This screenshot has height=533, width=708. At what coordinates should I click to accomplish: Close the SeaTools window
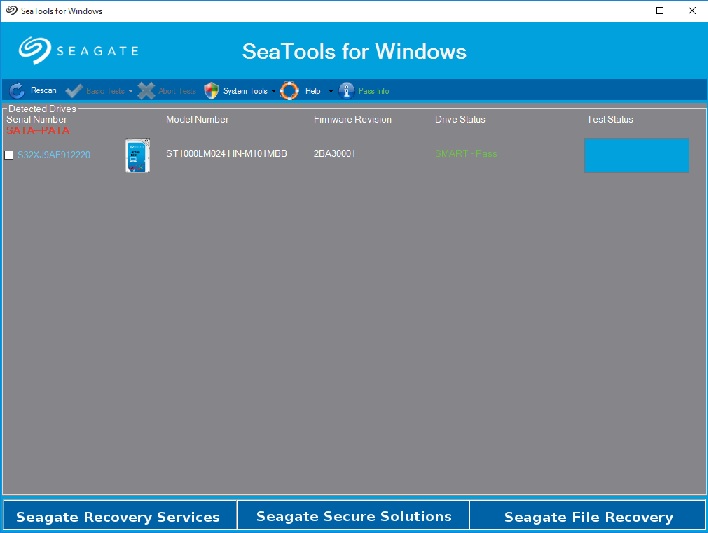click(x=692, y=10)
